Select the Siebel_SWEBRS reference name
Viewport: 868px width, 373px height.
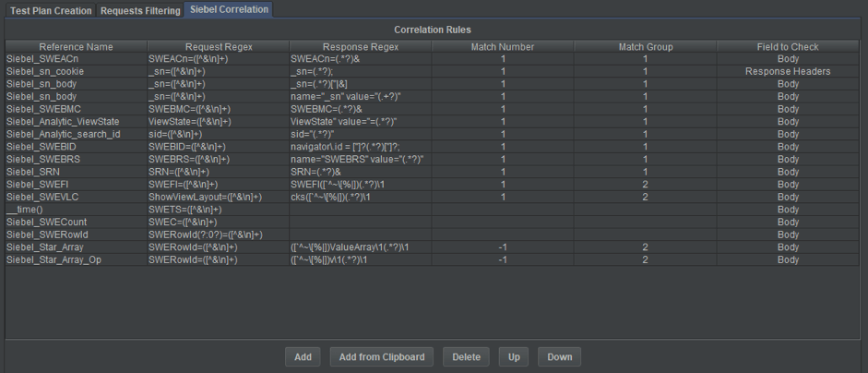(77, 159)
